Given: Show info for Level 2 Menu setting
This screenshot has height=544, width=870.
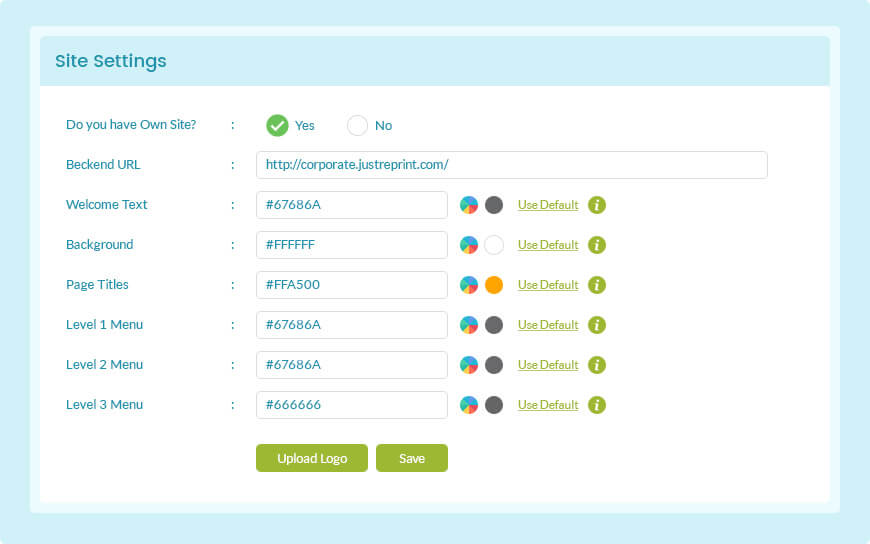Looking at the screenshot, I should point(596,365).
